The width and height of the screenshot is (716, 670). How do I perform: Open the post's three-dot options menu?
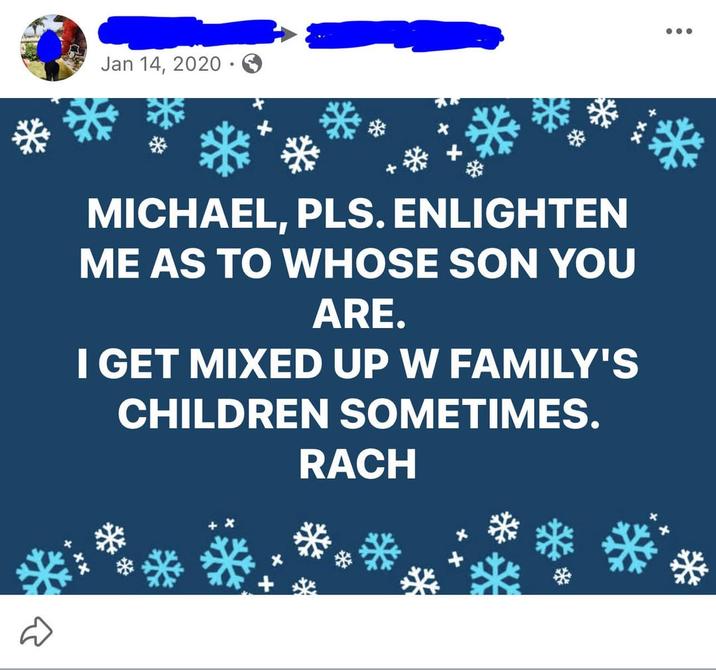pyautogui.click(x=678, y=29)
